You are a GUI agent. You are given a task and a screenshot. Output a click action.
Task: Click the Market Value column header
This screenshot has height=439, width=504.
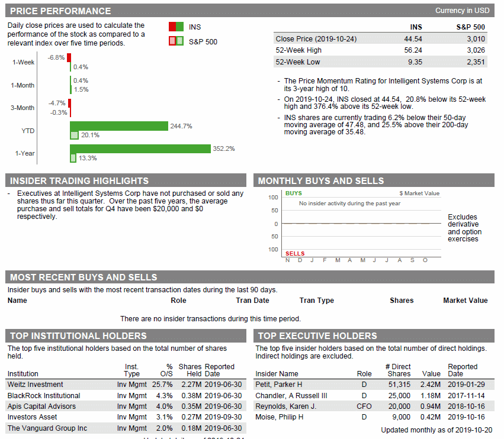tap(466, 301)
